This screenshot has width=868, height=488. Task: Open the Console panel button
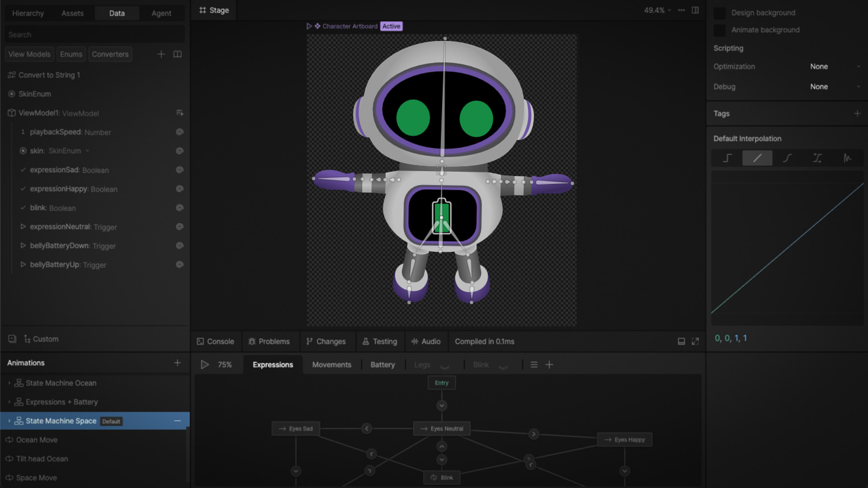point(215,342)
